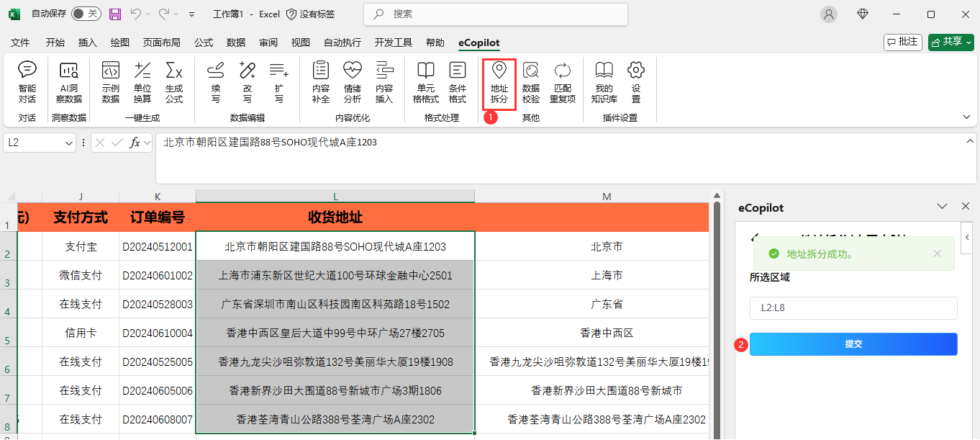Viewport: 980px width, 440px height.
Task: Expand the Name Box dropdown arrow
Action: [69, 143]
